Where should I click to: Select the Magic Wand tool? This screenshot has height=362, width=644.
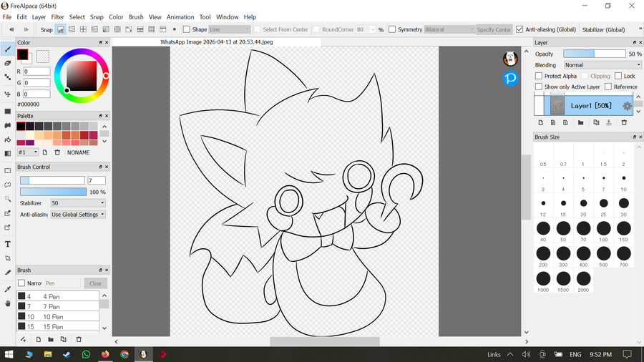point(7,199)
